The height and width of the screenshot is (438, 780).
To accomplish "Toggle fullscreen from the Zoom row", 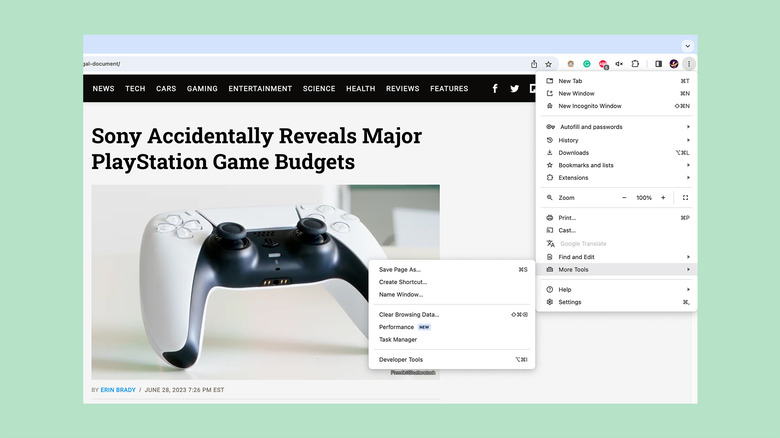I will tap(685, 198).
